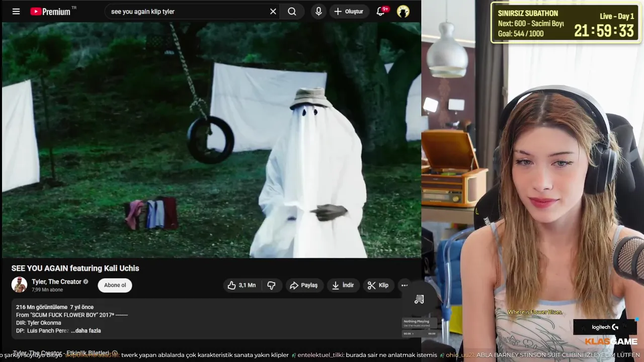Download the video with İndir
Image resolution: width=644 pixels, height=362 pixels.
(x=343, y=285)
